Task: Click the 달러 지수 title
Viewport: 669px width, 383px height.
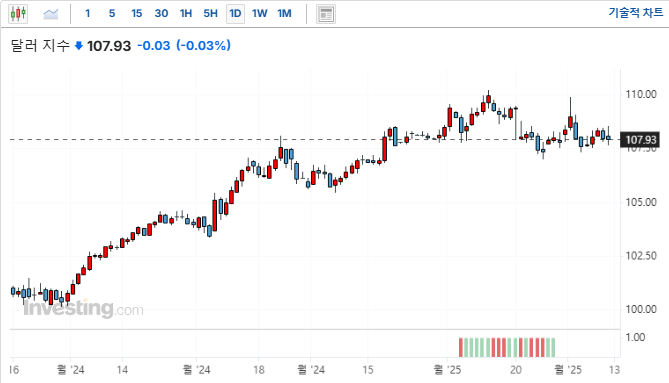Action: click(40, 45)
